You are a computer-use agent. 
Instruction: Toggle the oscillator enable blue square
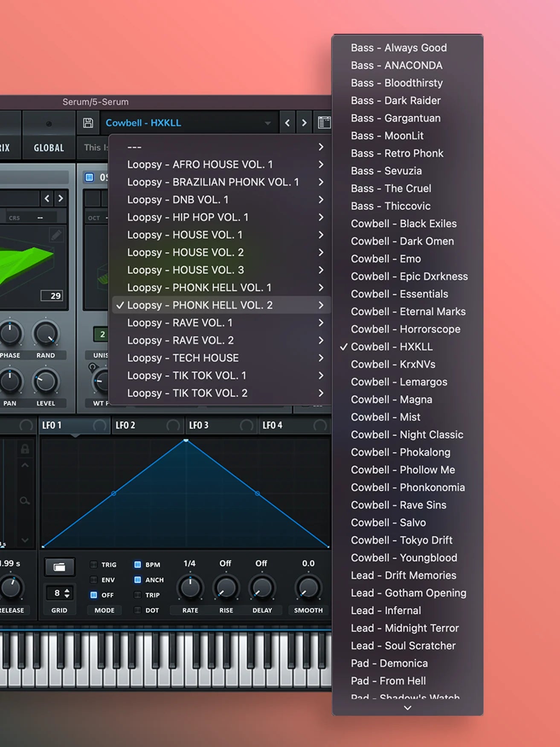click(89, 177)
